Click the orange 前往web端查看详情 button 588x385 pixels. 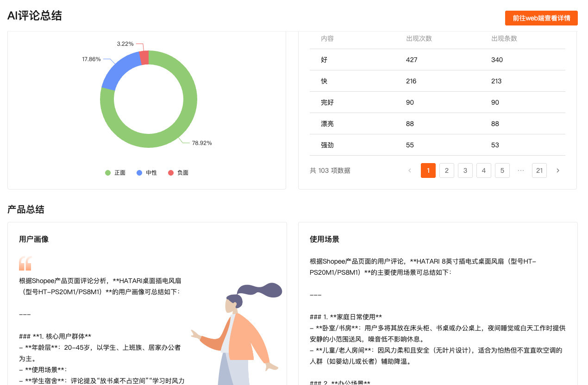click(541, 18)
